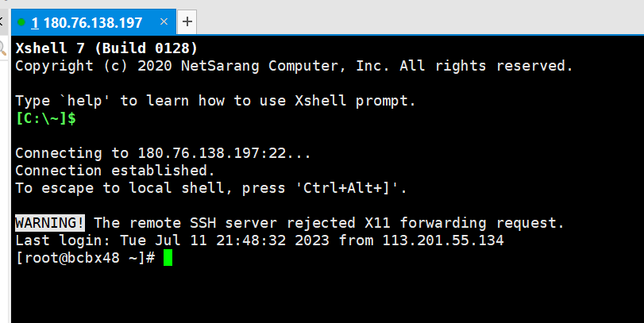Click the green connection status dot on tab
Image resolution: width=644 pixels, height=323 pixels.
point(21,21)
